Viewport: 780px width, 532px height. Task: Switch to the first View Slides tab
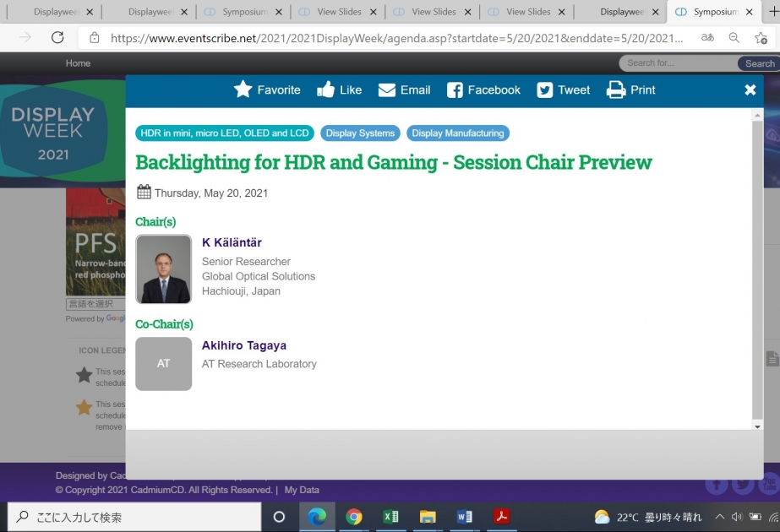point(338,12)
